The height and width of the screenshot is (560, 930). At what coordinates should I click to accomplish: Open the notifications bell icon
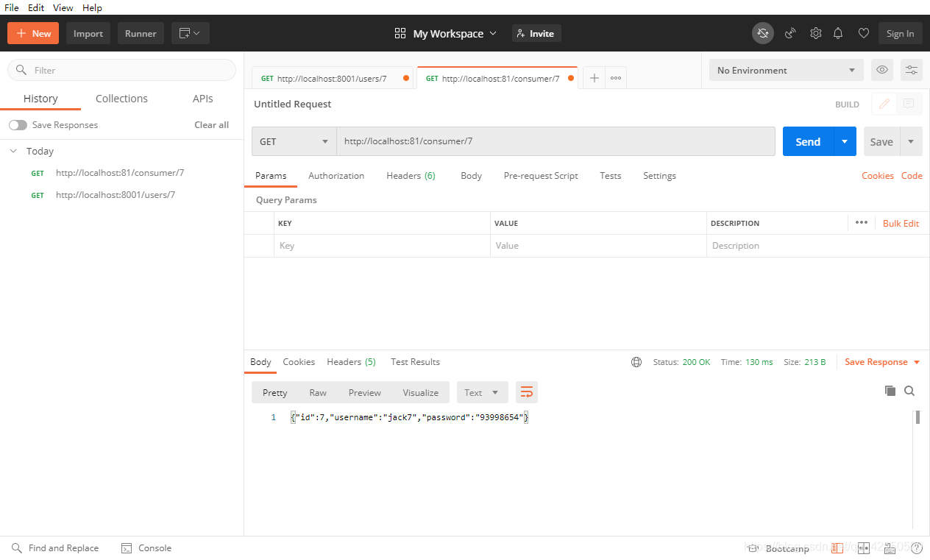click(838, 33)
